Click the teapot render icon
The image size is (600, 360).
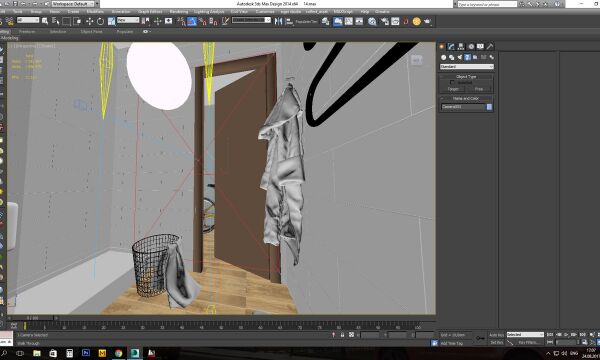(427, 21)
